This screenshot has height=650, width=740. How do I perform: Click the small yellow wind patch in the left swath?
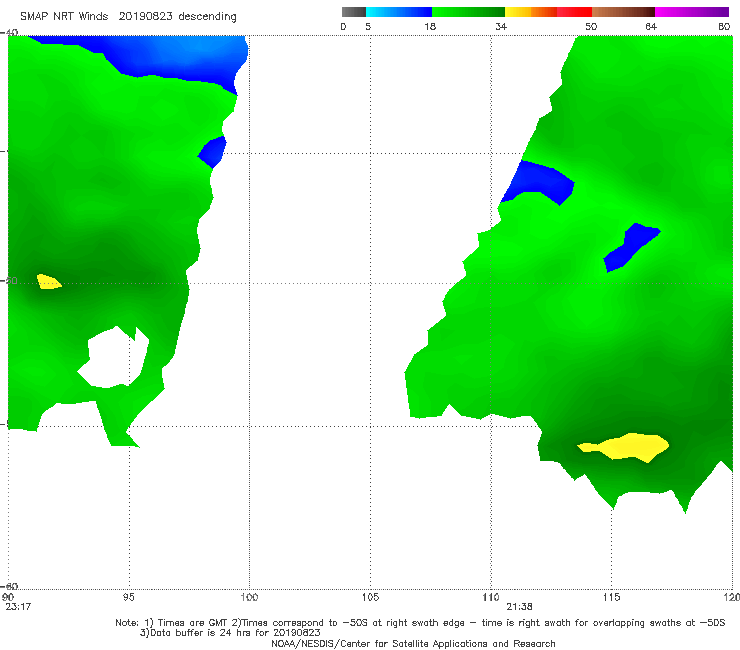click(x=49, y=281)
